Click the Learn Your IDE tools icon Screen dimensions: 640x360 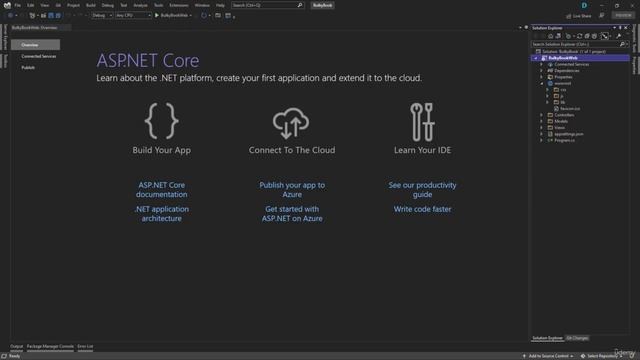click(422, 122)
